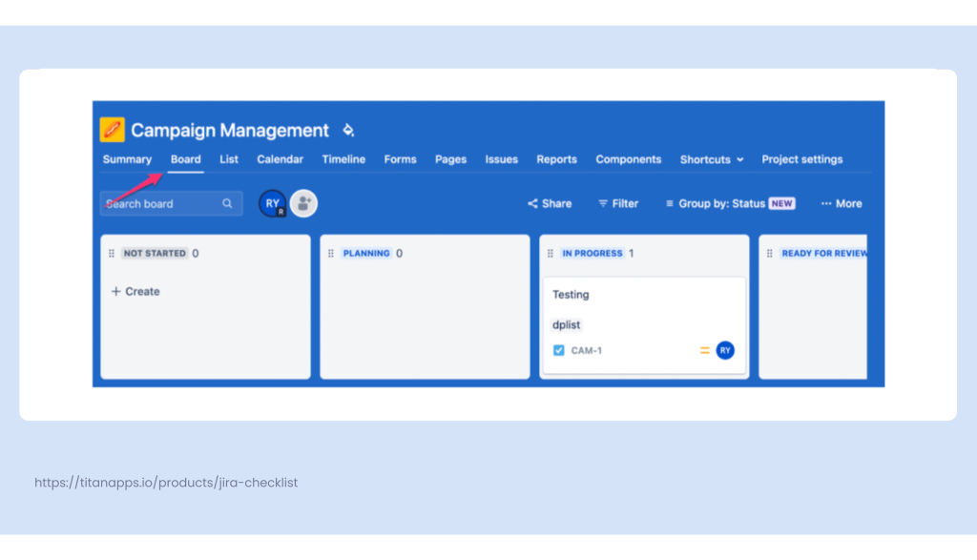Open Project settings
Viewport: 977px width, 560px height.
coord(801,159)
